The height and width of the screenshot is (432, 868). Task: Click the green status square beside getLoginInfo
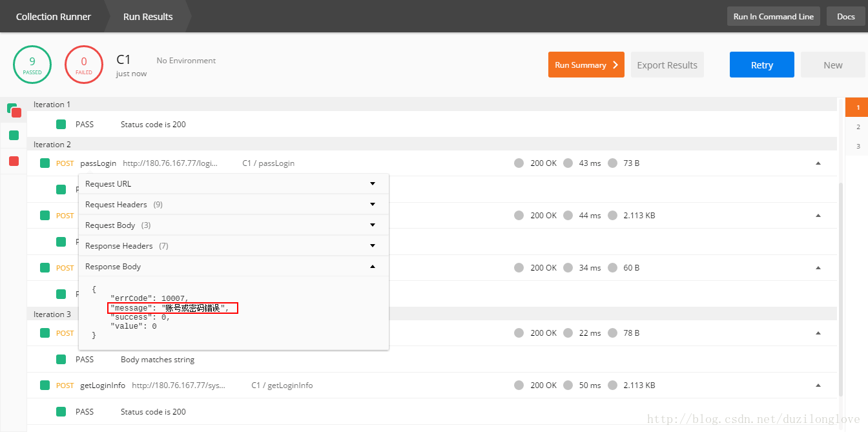click(x=45, y=386)
